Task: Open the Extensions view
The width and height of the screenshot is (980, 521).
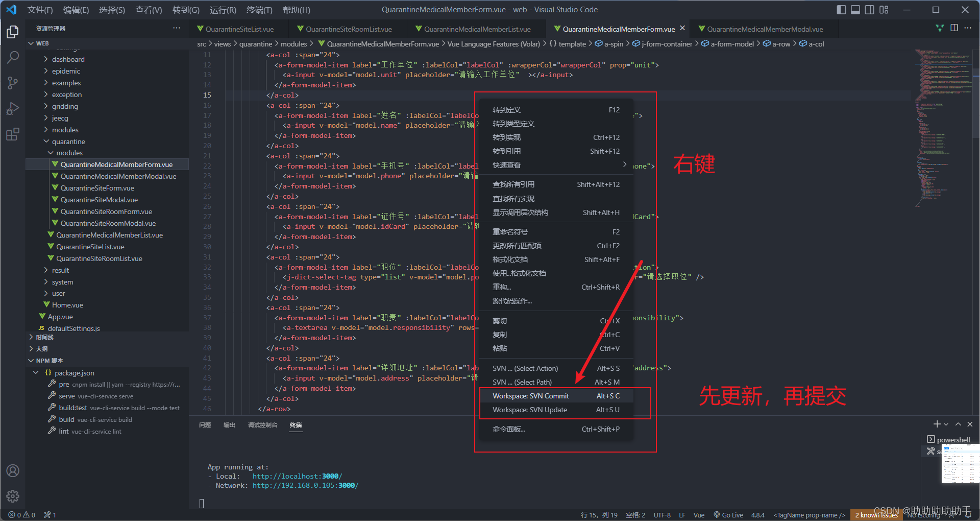Action: [x=13, y=134]
